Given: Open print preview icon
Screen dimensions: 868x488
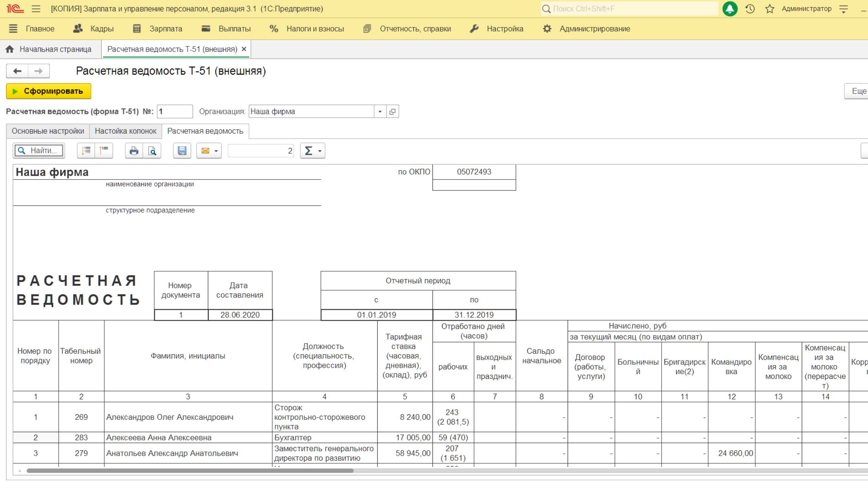Looking at the screenshot, I should 152,151.
